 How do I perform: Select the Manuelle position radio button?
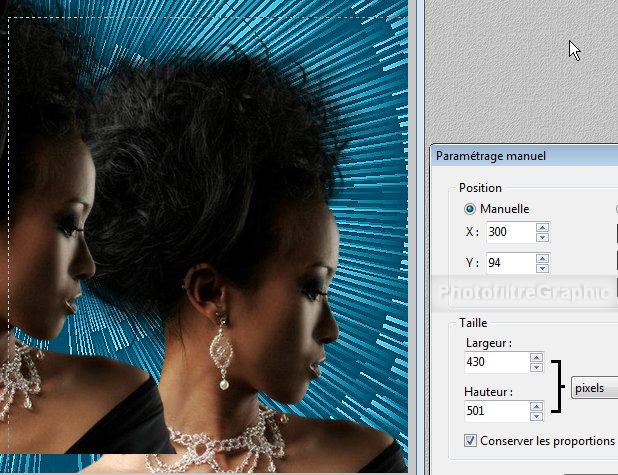(x=470, y=209)
